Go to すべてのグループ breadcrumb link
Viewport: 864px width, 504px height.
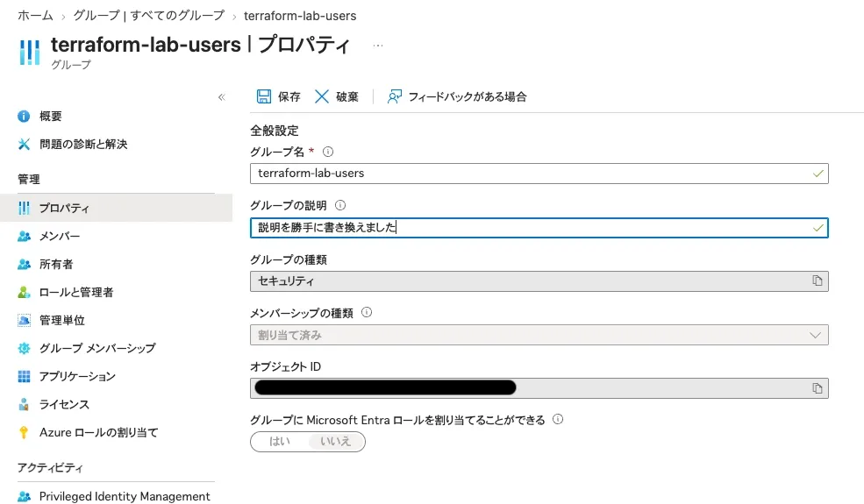tap(149, 16)
